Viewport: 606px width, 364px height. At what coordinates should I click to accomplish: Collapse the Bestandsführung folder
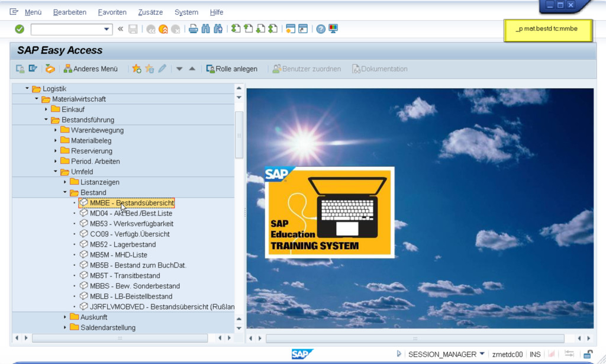(x=46, y=120)
